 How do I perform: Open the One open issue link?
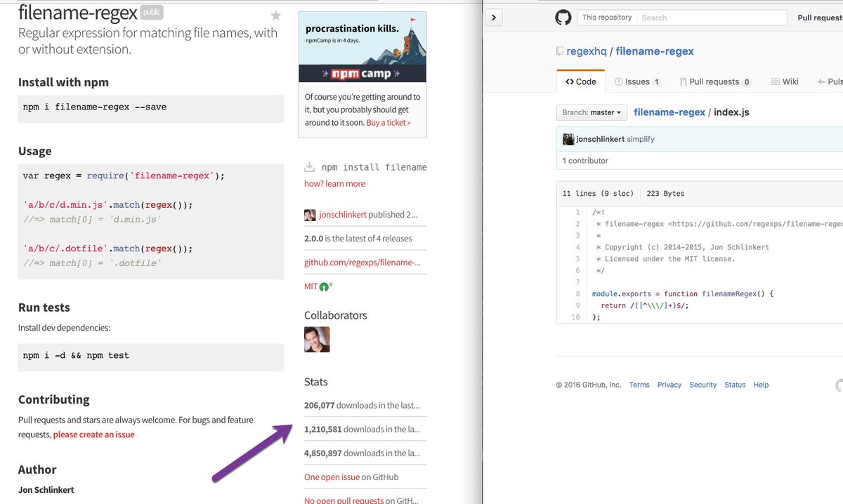click(x=332, y=477)
